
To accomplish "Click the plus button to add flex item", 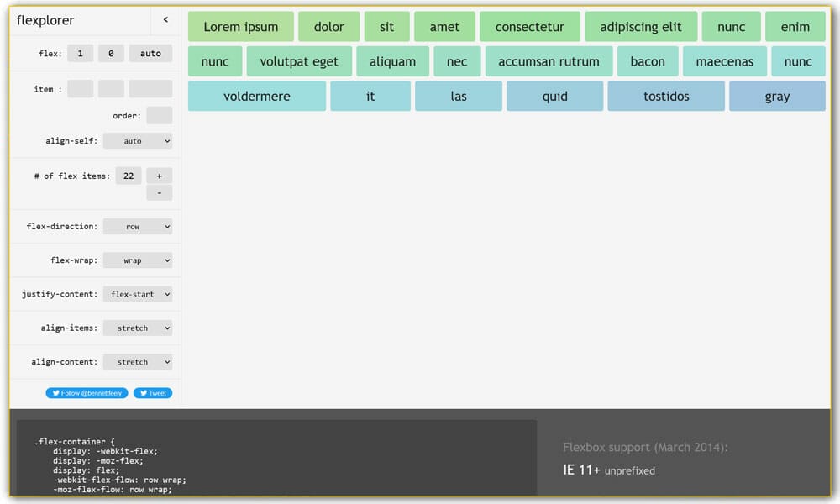I will point(159,176).
